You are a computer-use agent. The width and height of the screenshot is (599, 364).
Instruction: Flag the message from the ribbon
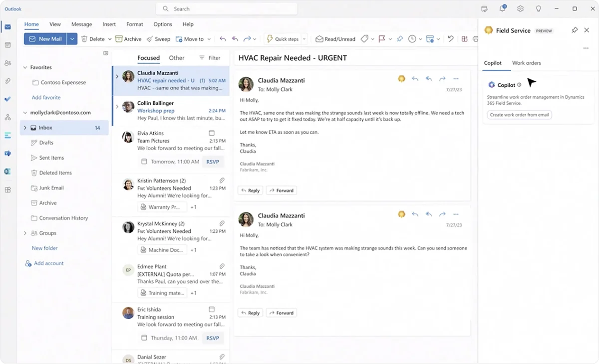click(x=382, y=38)
